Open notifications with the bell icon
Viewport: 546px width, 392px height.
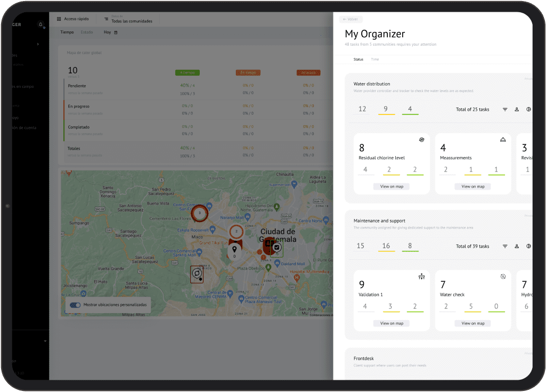point(40,24)
